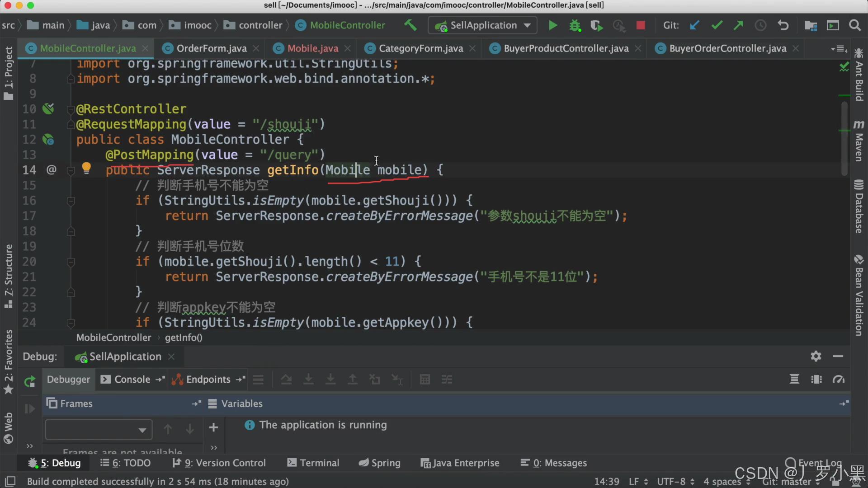Screen dimensions: 868x488
Task: Toggle Maven side panel
Action: [x=859, y=141]
